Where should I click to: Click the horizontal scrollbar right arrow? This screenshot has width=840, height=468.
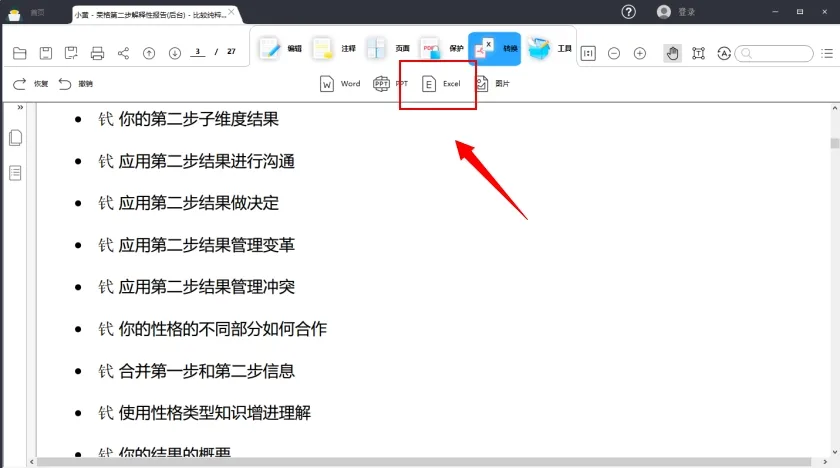[825, 462]
